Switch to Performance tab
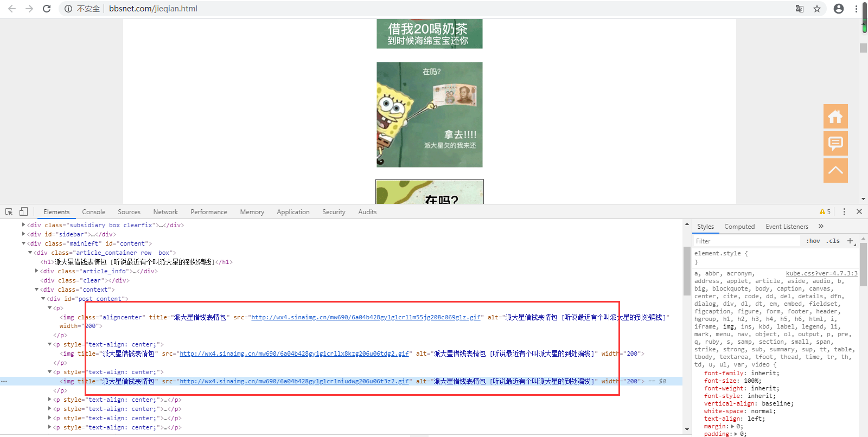The height and width of the screenshot is (437, 868). coord(209,212)
